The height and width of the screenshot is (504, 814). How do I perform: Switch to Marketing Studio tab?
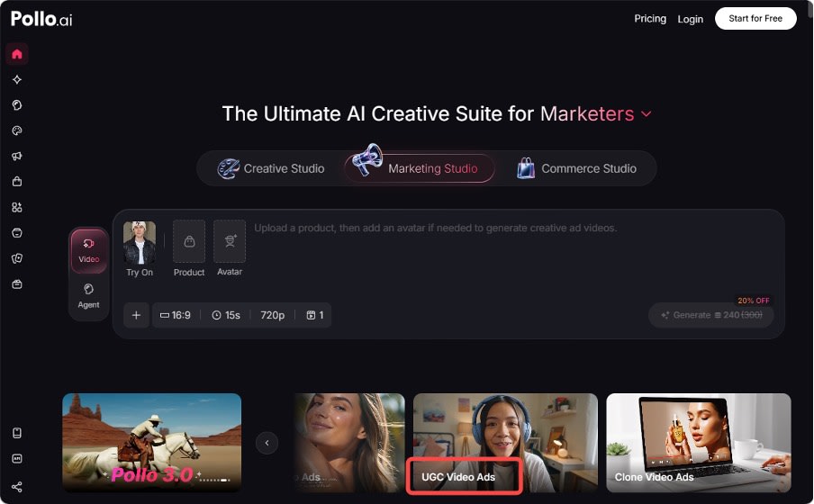click(x=420, y=167)
